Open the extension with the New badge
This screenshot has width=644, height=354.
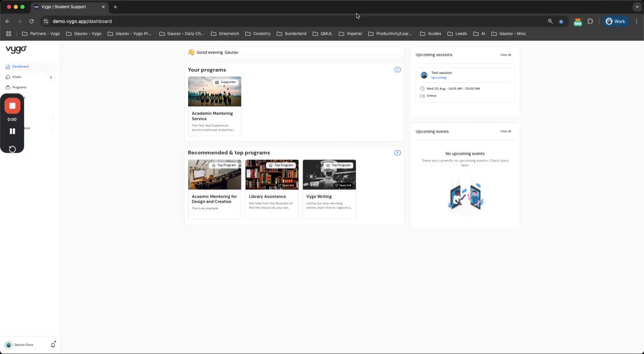click(578, 22)
